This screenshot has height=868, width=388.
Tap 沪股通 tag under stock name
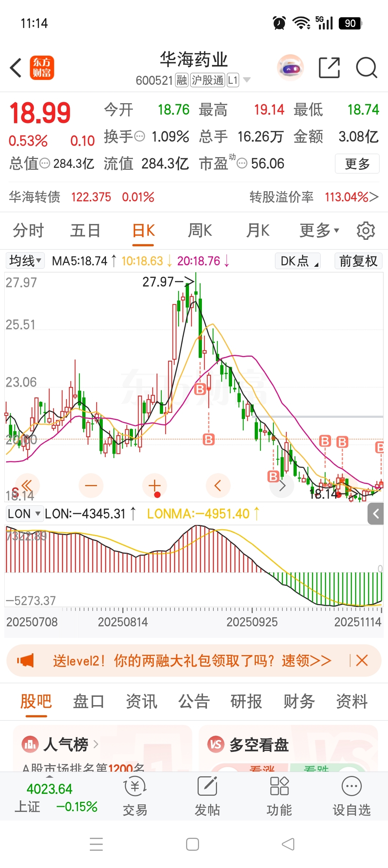208,80
